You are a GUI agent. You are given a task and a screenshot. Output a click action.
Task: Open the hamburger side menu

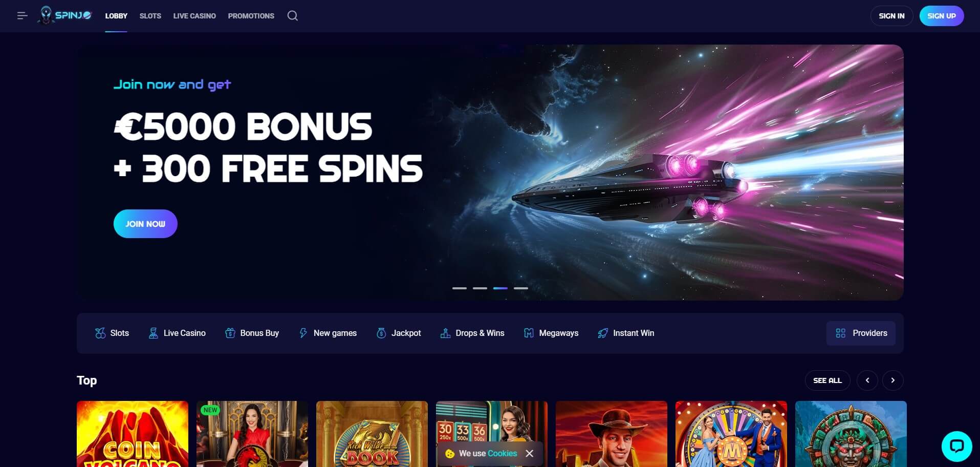pyautogui.click(x=22, y=16)
